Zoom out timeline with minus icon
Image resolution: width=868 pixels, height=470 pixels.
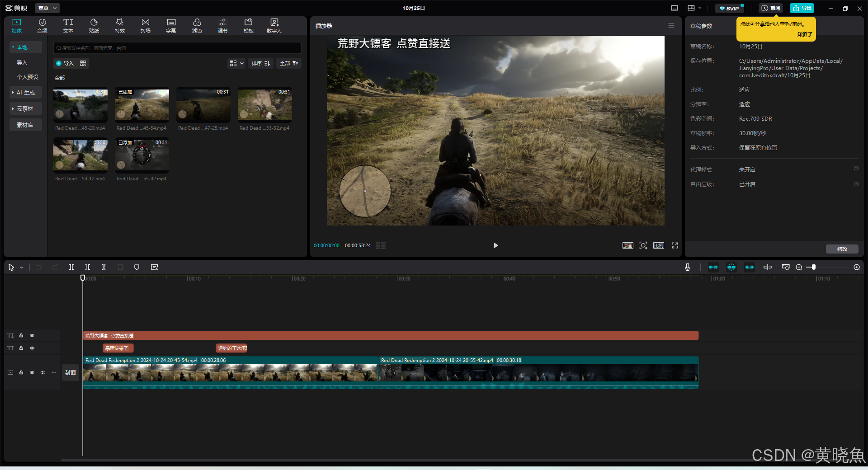[x=799, y=267]
